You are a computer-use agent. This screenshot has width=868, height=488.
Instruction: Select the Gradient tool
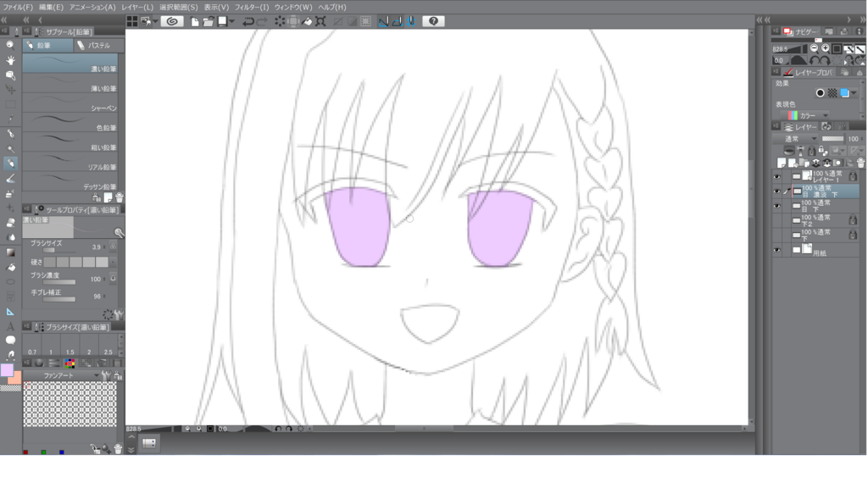click(x=10, y=252)
